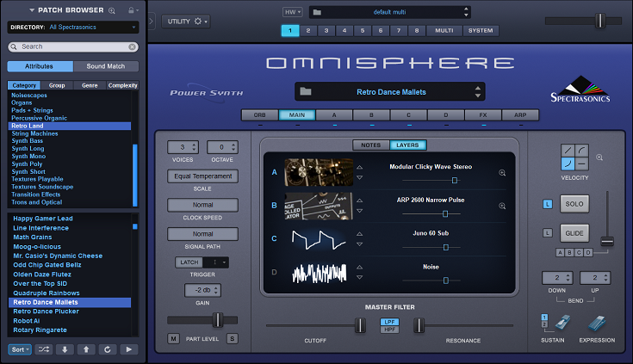Open the layer A tab

tap(334, 115)
